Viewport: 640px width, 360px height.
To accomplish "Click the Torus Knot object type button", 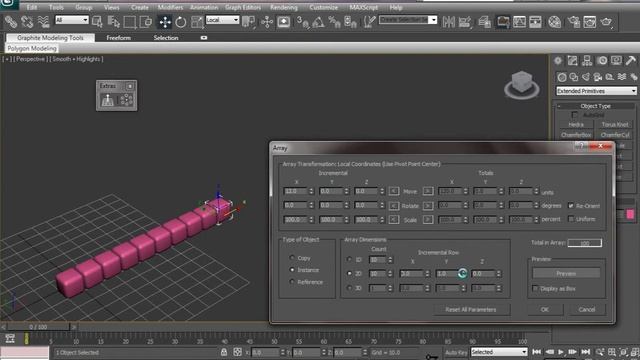I will tap(615, 124).
